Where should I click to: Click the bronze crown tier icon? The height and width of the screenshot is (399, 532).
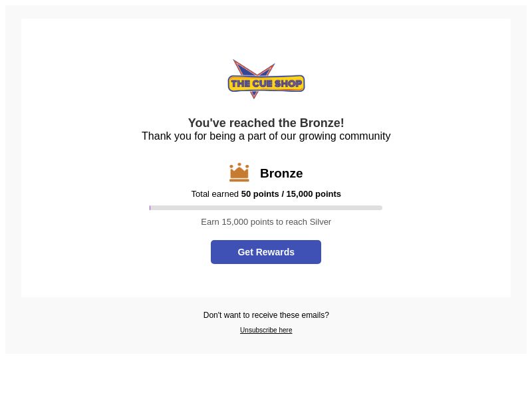239,172
